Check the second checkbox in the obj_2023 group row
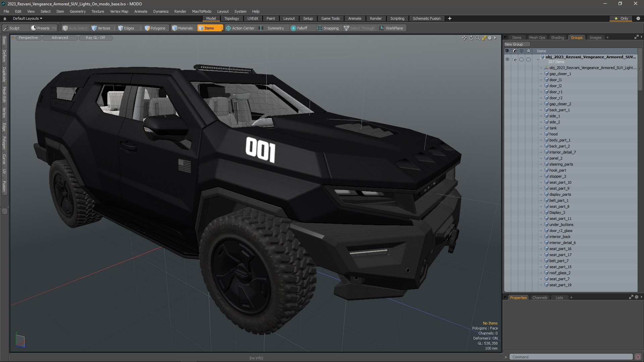644x362 pixels. pyautogui.click(x=528, y=59)
